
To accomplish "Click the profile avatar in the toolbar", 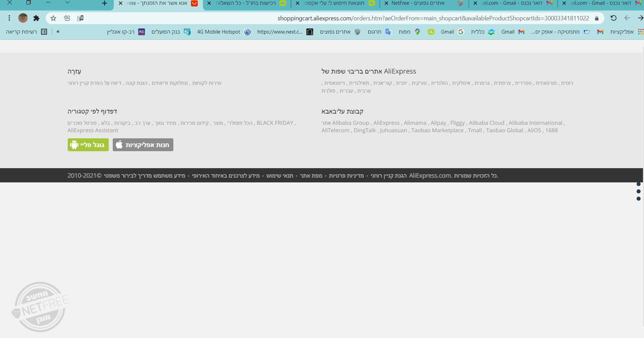I will pos(23,18).
